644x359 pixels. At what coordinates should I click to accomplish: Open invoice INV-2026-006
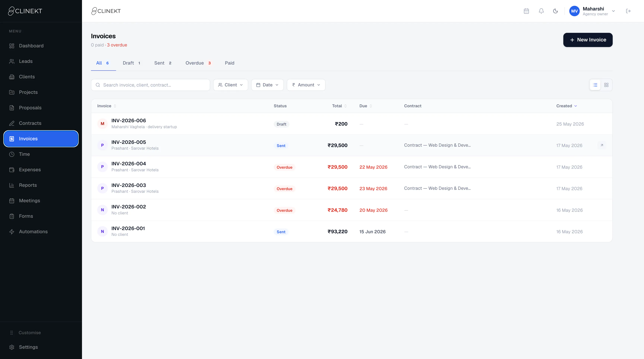352,124
